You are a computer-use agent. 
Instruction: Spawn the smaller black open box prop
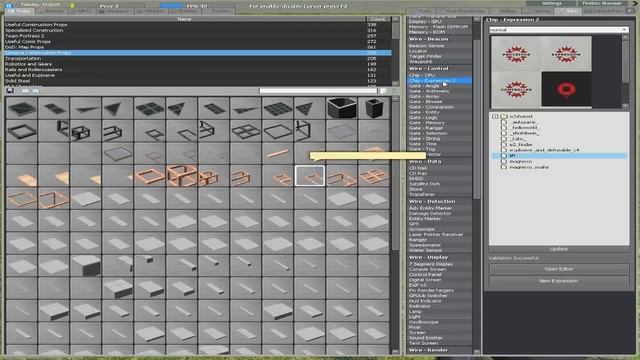(x=374, y=108)
